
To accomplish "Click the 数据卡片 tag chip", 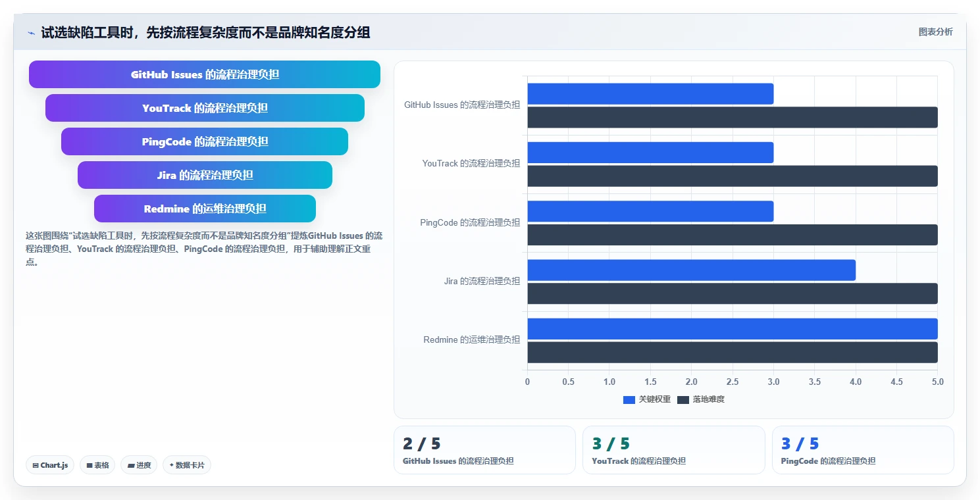I will [x=187, y=465].
